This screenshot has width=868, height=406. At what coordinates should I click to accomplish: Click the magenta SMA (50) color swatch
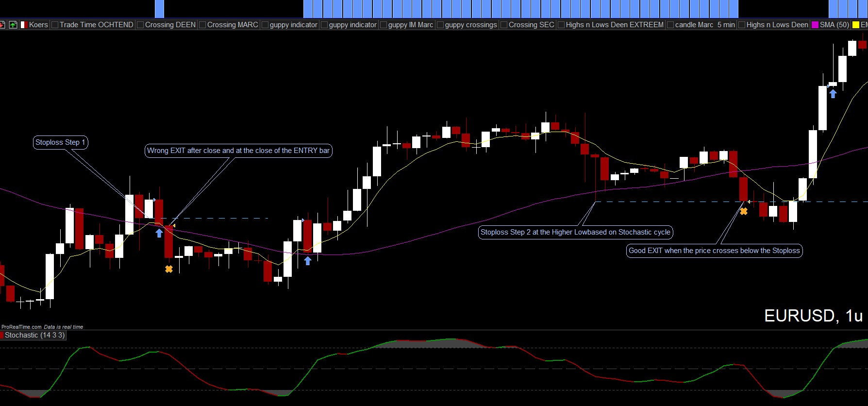tap(815, 25)
